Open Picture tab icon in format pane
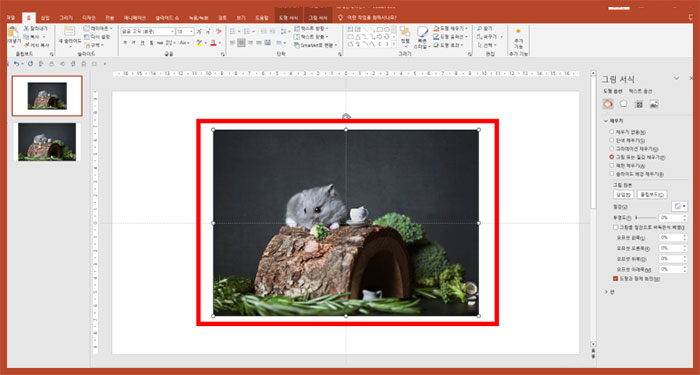 (654, 104)
